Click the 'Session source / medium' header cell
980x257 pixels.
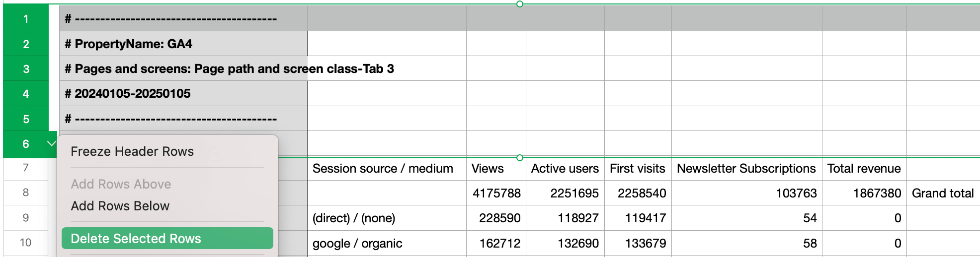tap(387, 169)
